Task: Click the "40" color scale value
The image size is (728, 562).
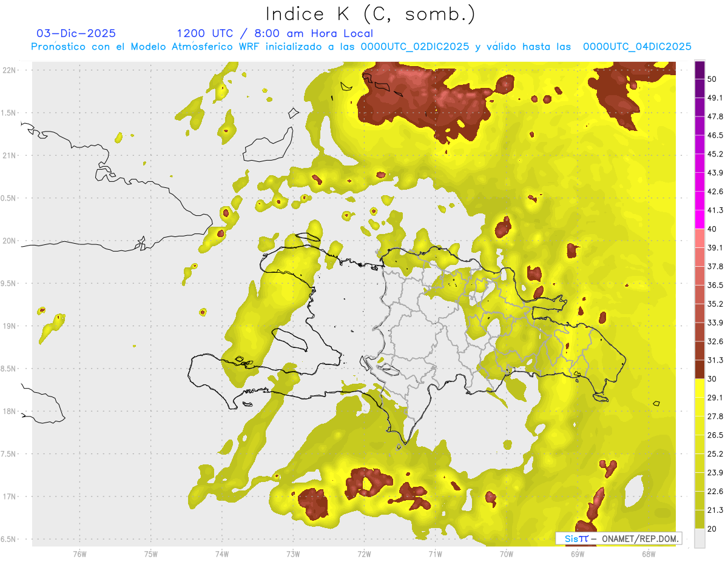Action: [713, 229]
